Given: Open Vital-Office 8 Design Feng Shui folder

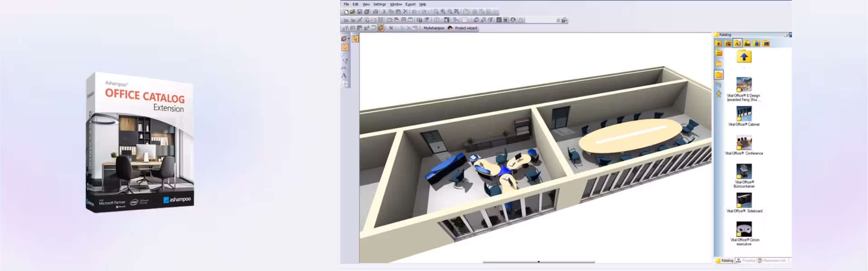Looking at the screenshot, I should click(744, 90).
